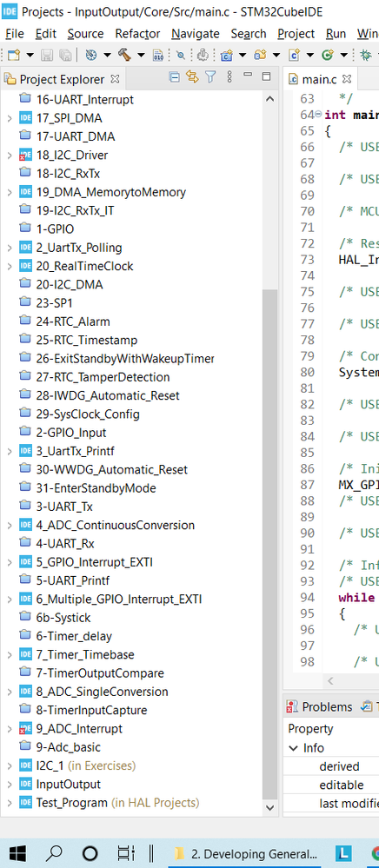Open the File menu
Image resolution: width=379 pixels, height=868 pixels.
[15, 34]
